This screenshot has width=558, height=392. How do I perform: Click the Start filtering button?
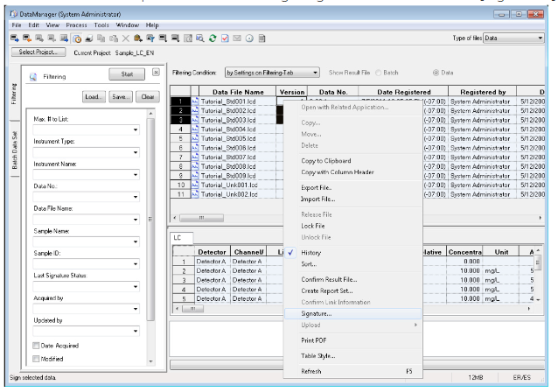pos(127,74)
